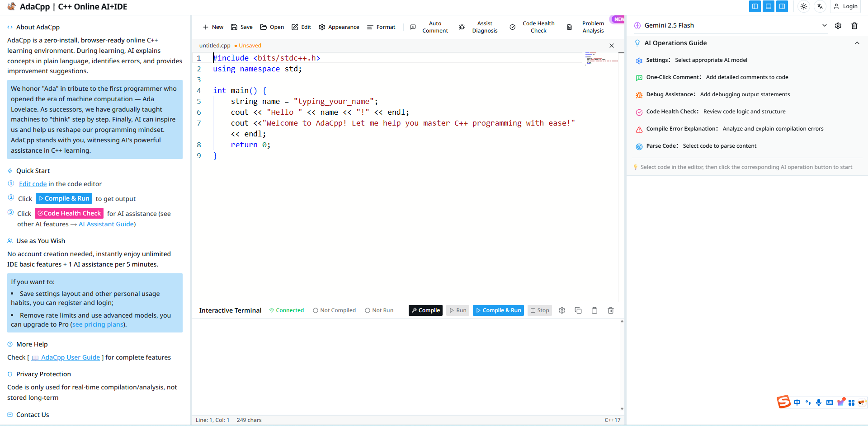This screenshot has width=868, height=426.
Task: Open the Gemini 2.5 Flash model dropdown
Action: coord(825,25)
